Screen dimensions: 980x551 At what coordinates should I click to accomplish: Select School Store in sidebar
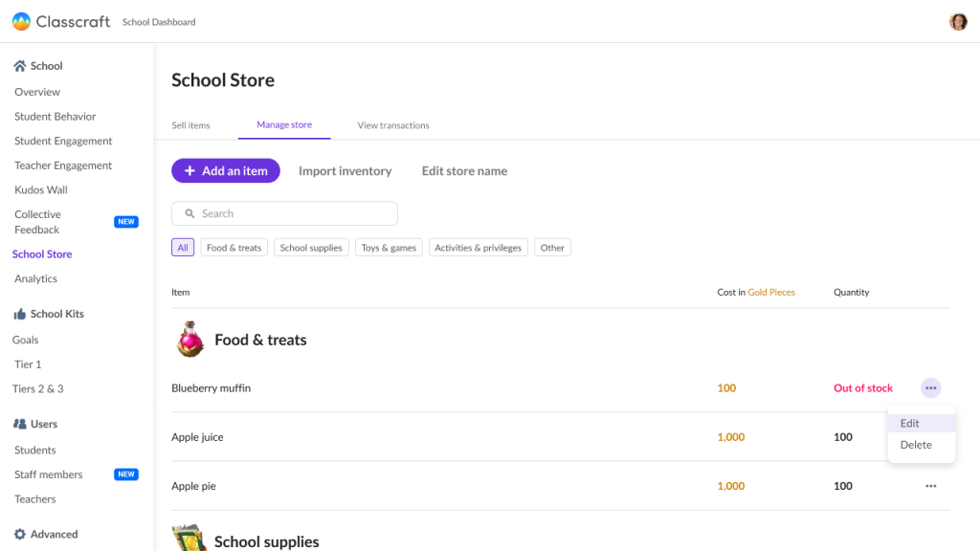(42, 253)
